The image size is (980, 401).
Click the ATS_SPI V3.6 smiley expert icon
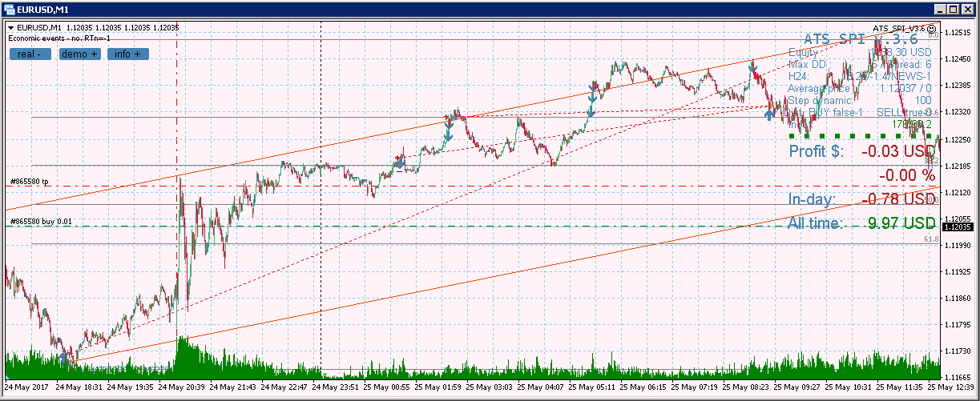[932, 28]
